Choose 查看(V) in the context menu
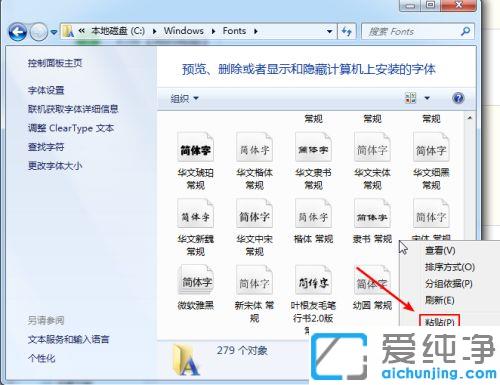500x385 pixels. pyautogui.click(x=440, y=250)
